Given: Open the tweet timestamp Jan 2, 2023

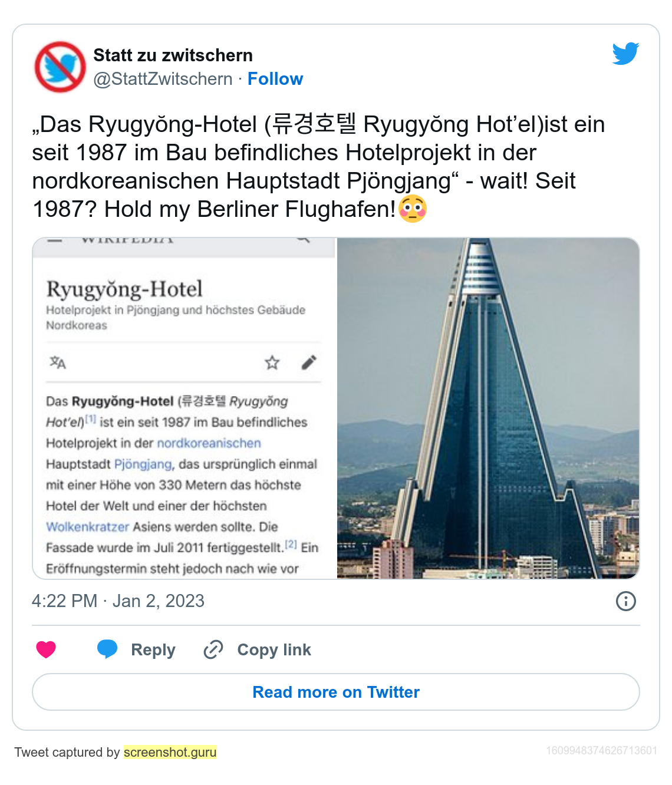Looking at the screenshot, I should coord(118,601).
